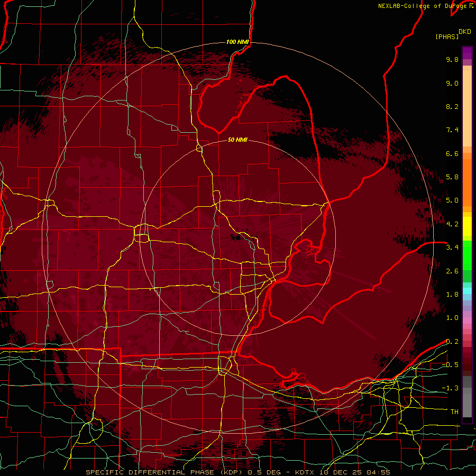Select the -0.5 scale value
The width and height of the screenshot is (476, 476).
450,365
